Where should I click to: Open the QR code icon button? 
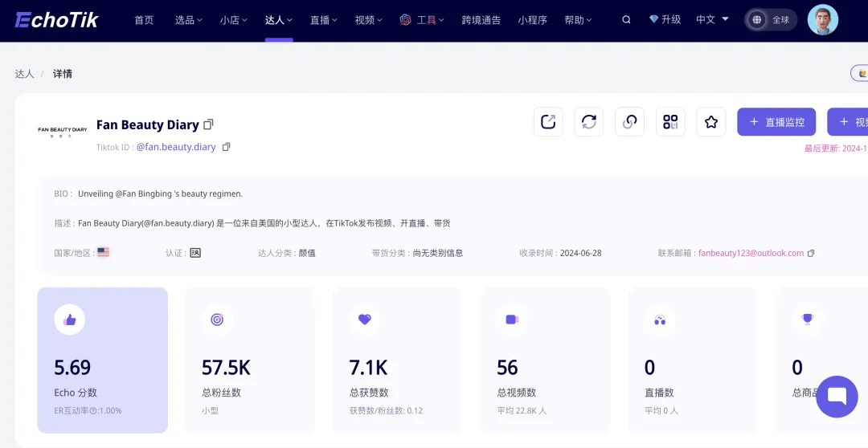click(x=670, y=122)
